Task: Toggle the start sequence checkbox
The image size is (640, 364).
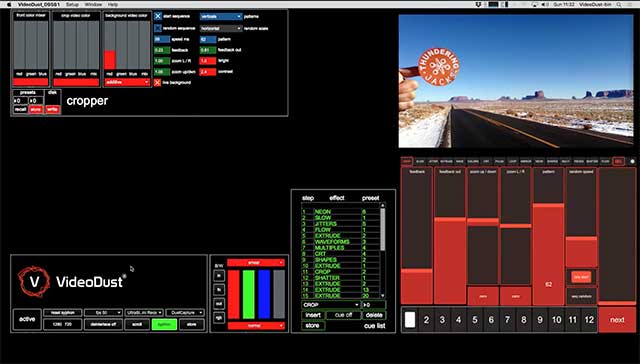Action: point(158,16)
